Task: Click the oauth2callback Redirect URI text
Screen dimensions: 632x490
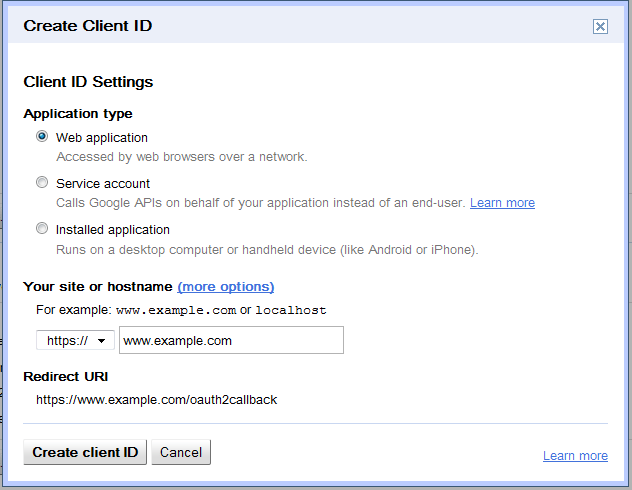Action: point(156,400)
